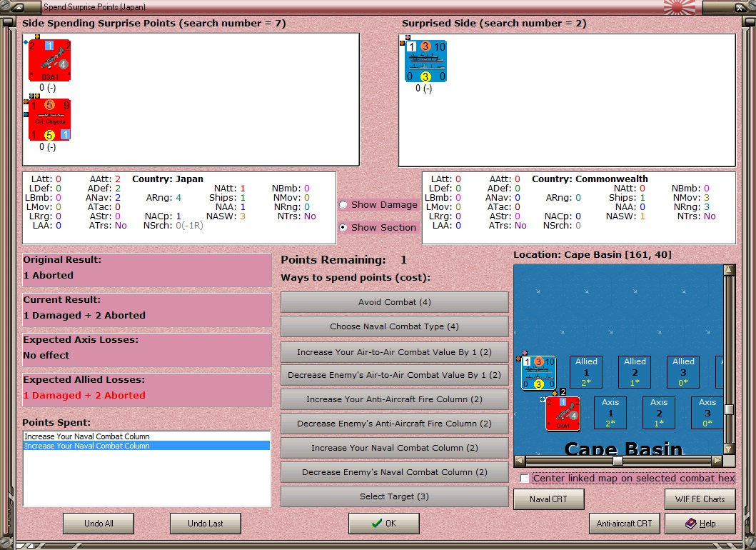Screen dimensions: 756x550
Task: Click the Country: Japan label
Action: [168, 179]
